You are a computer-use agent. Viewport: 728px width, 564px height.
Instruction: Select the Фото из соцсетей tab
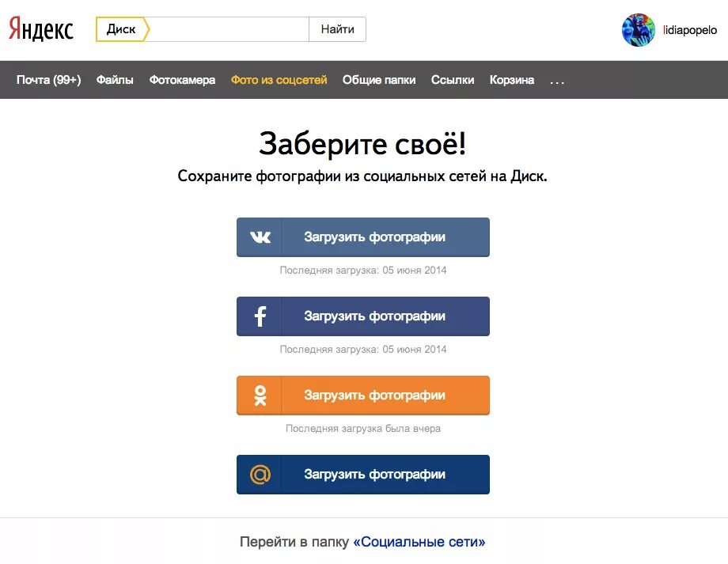click(279, 80)
